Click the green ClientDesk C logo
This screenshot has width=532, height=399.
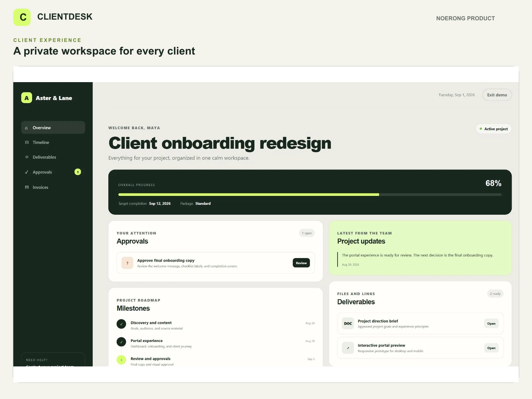pyautogui.click(x=22, y=17)
